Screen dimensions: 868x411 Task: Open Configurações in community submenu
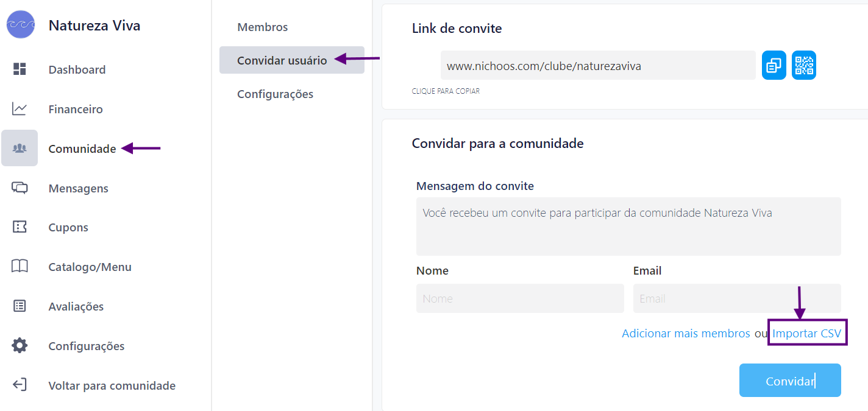coord(276,94)
